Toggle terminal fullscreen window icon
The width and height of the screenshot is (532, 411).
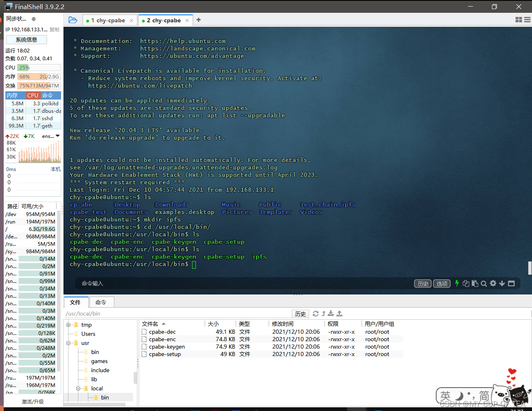click(x=511, y=283)
